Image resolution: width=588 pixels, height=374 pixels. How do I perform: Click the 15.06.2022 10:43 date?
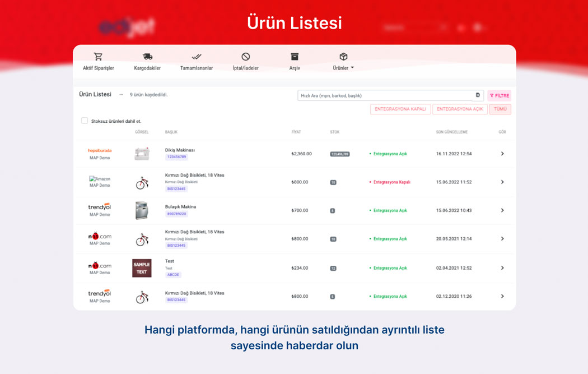[454, 210]
